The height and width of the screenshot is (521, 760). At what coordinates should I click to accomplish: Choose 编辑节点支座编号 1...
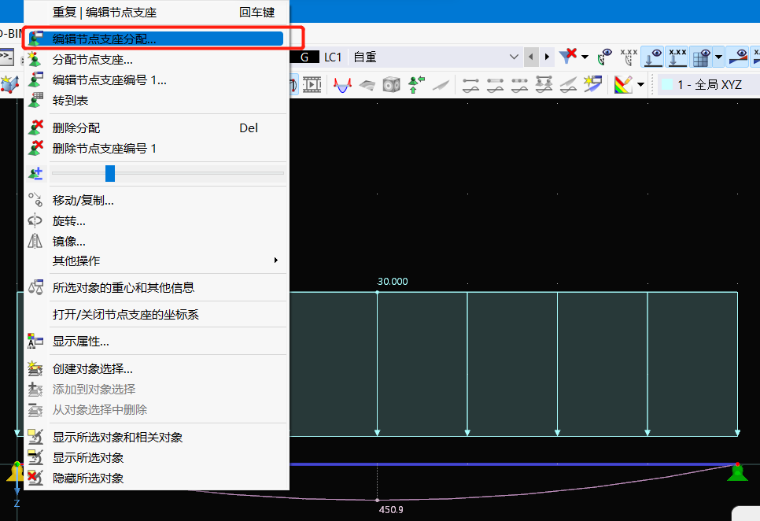157,80
